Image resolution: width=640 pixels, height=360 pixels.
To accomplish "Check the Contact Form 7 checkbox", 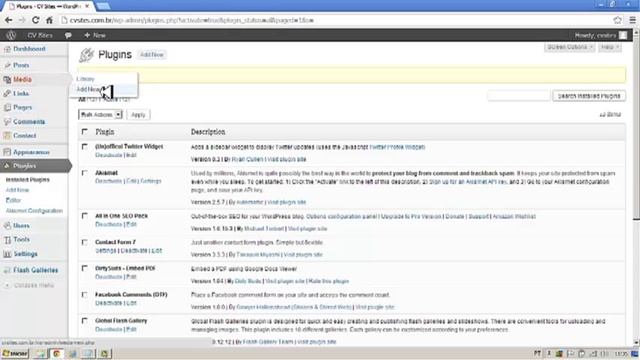I will point(84,242).
